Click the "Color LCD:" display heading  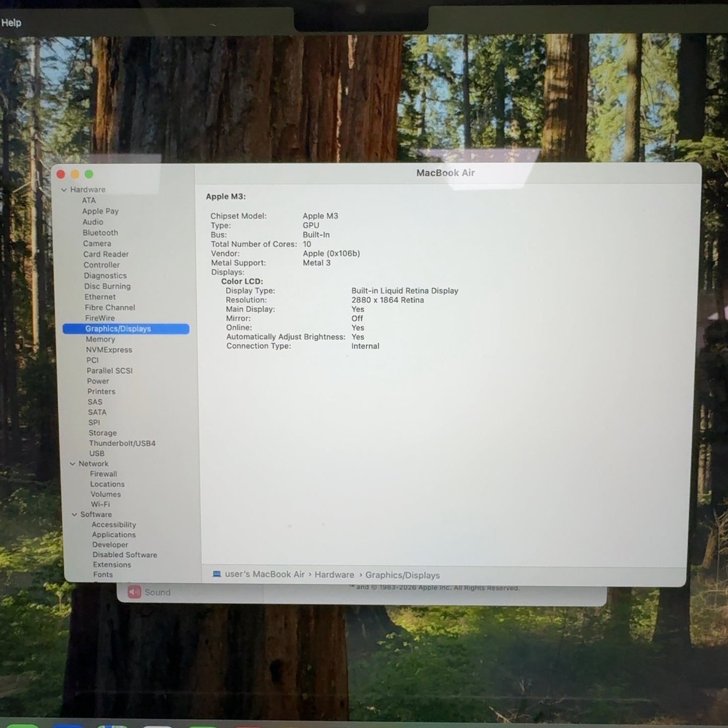(x=242, y=282)
